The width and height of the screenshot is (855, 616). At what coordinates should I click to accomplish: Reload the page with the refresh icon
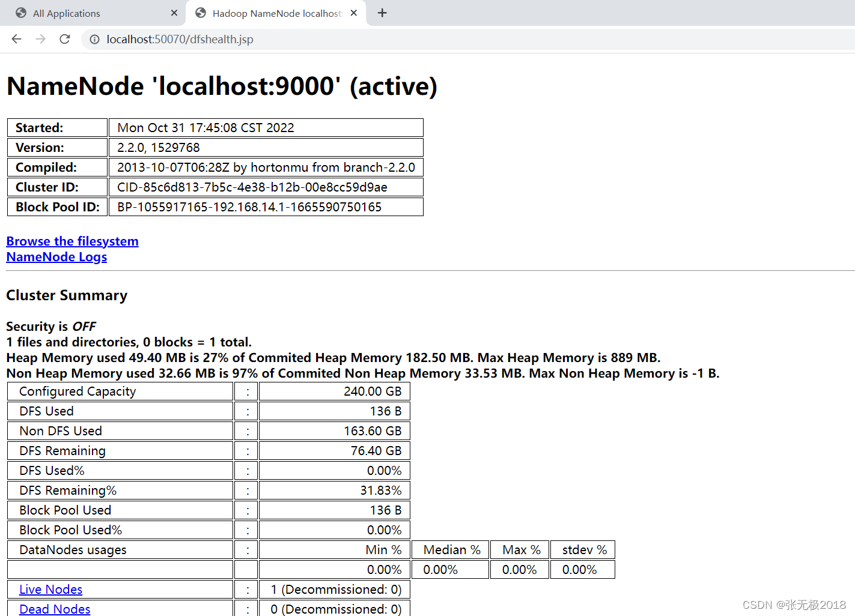pyautogui.click(x=65, y=39)
